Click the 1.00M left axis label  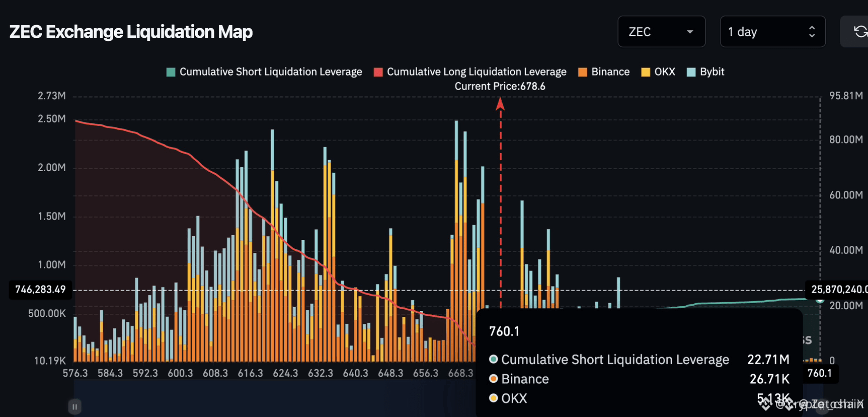pyautogui.click(x=52, y=265)
